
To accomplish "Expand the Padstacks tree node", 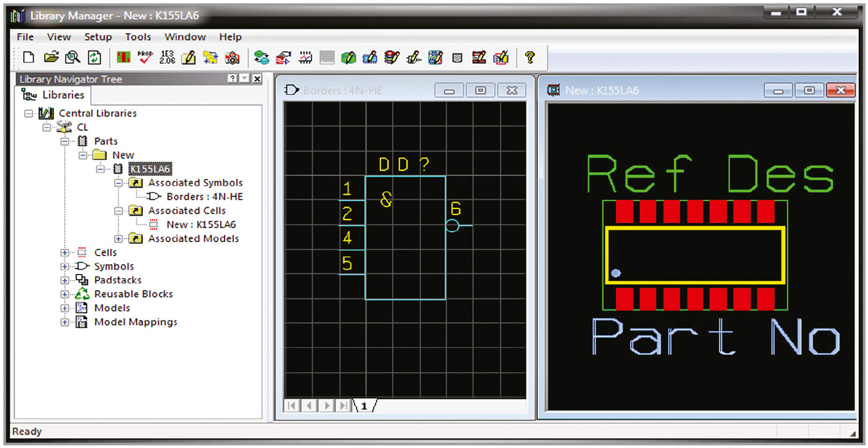I will coord(64,280).
